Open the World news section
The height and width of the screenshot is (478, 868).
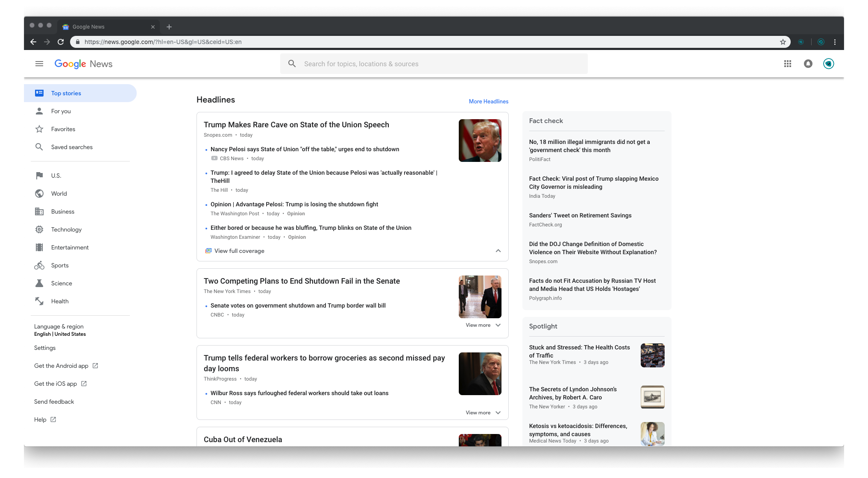coord(59,193)
